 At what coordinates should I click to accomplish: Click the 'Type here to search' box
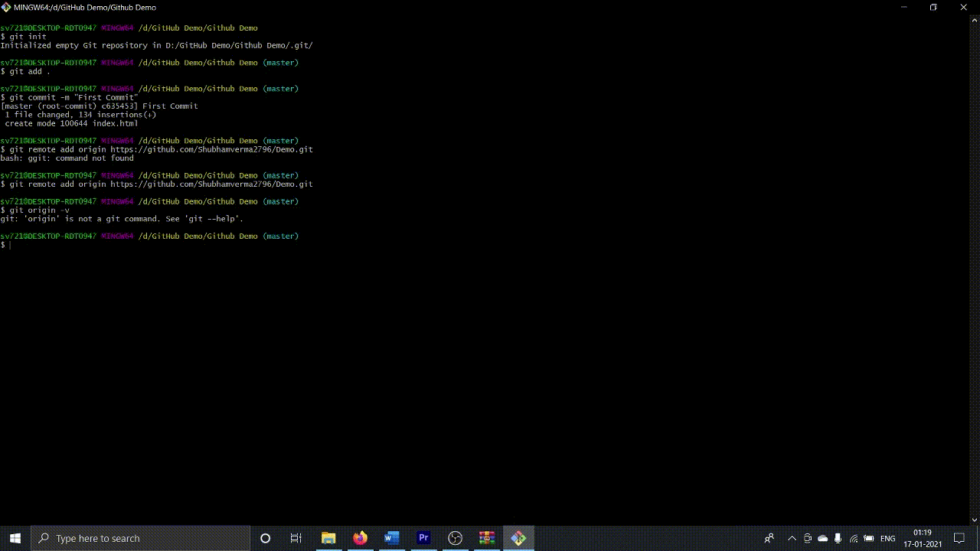141,538
